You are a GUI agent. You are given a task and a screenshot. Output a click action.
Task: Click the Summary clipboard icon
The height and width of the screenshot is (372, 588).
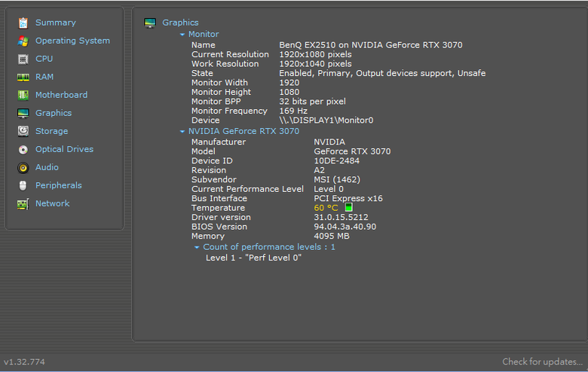[x=23, y=23]
